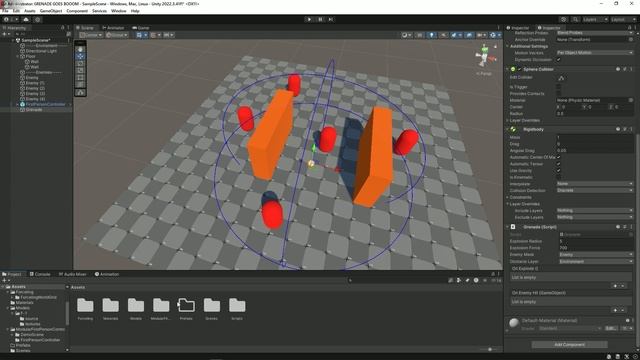Collapse the Grenade (Script) component foldout
Viewport: 640px width, 360px height.
click(x=508, y=227)
